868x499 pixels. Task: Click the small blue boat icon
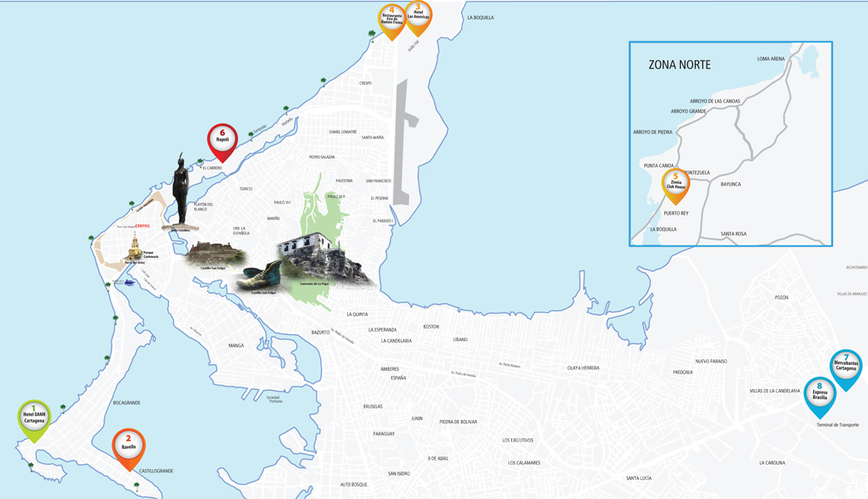click(x=130, y=283)
